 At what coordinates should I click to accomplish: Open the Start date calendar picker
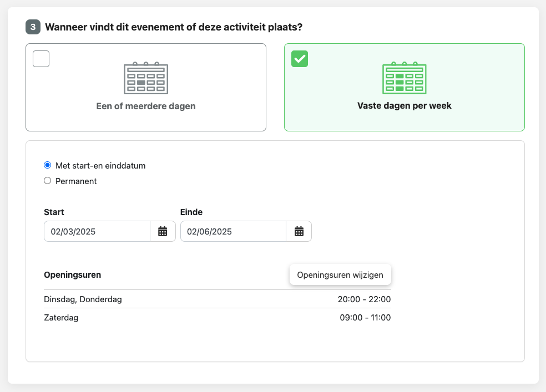coord(163,232)
